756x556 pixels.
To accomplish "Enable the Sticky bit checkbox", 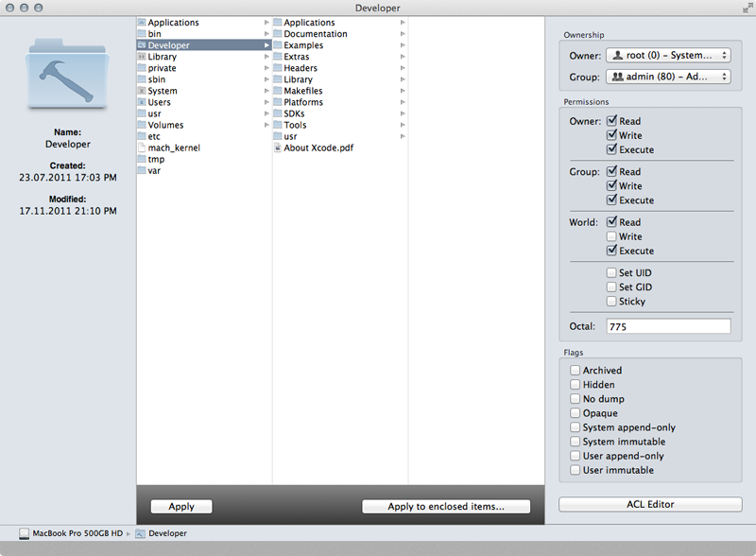I will tap(611, 301).
